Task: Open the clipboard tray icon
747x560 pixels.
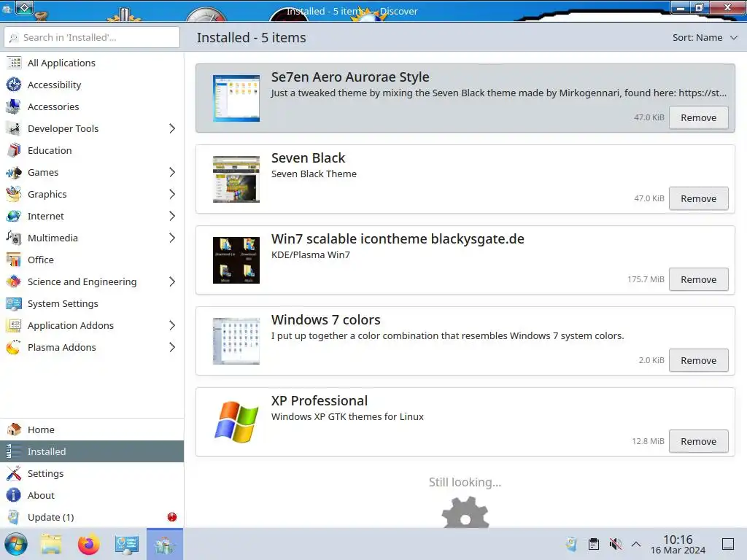Action: coord(594,544)
